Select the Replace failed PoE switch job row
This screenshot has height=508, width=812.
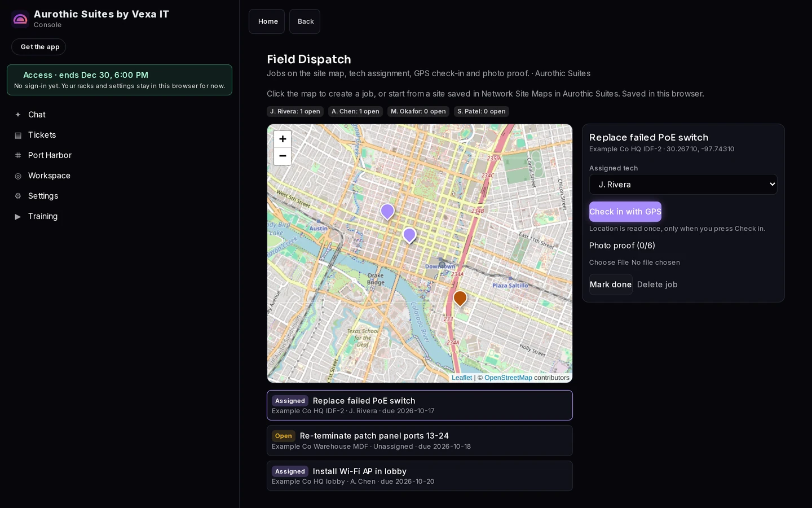pyautogui.click(x=420, y=405)
